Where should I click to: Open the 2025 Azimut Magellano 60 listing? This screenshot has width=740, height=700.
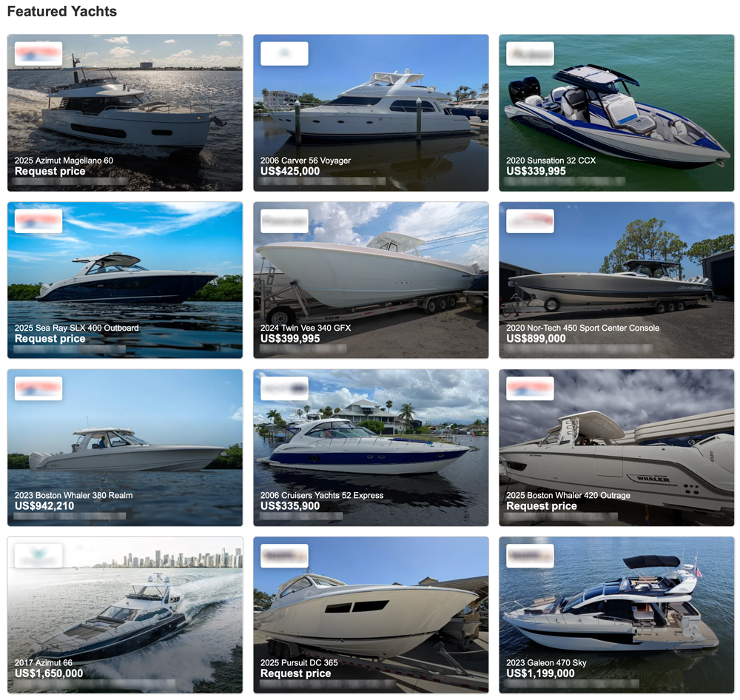coord(125,112)
